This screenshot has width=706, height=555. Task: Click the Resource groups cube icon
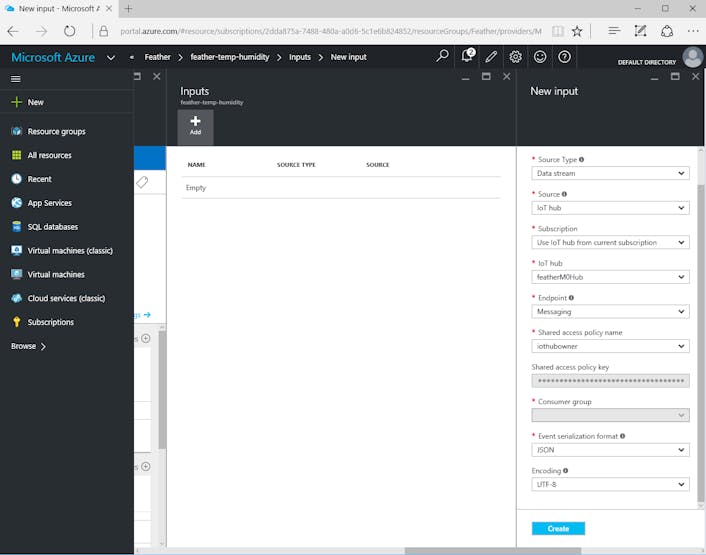coord(17,131)
